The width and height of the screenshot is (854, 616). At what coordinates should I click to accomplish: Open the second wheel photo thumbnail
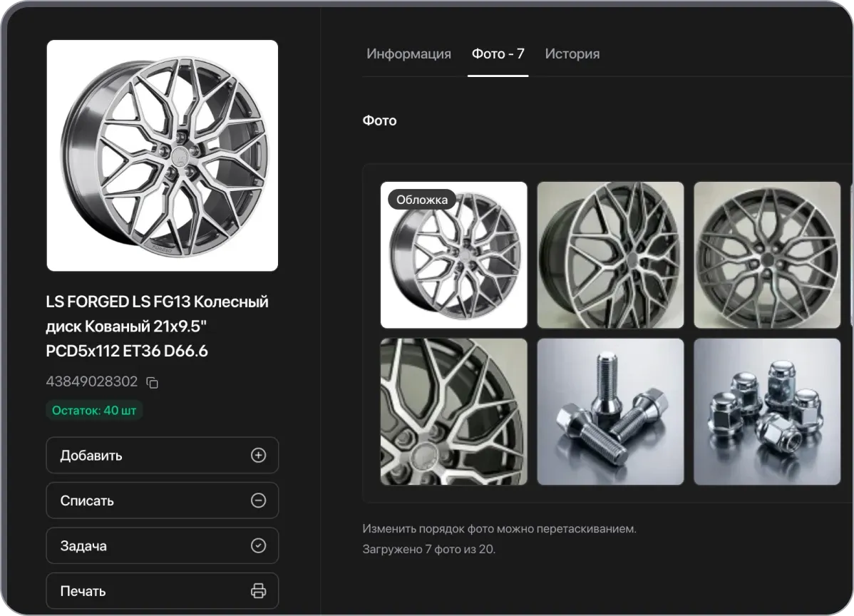610,255
